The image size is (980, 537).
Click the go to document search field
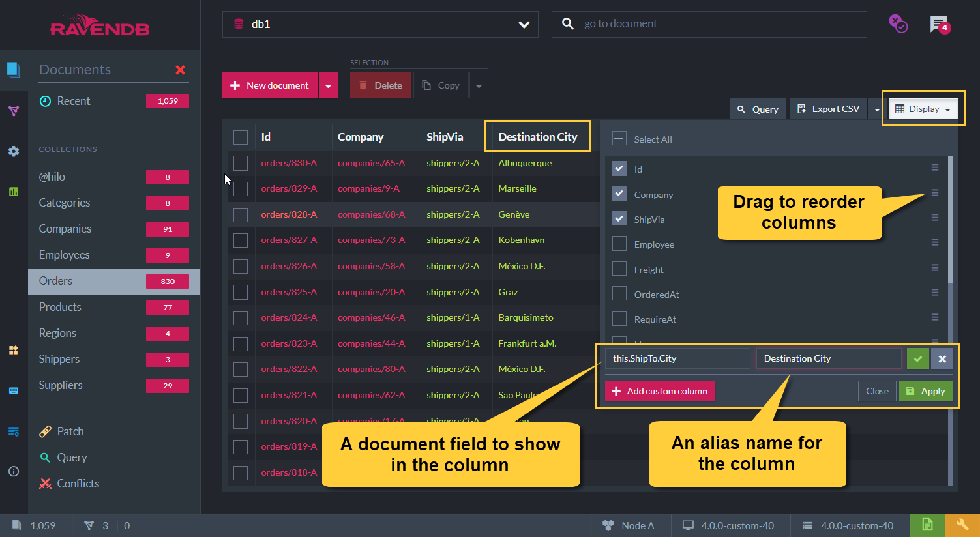[x=709, y=24]
